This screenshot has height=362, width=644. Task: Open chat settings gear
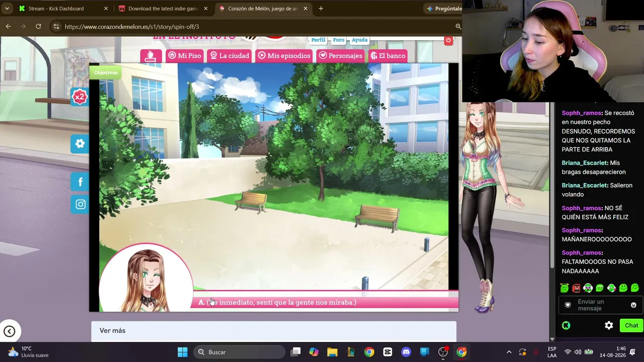tap(609, 325)
